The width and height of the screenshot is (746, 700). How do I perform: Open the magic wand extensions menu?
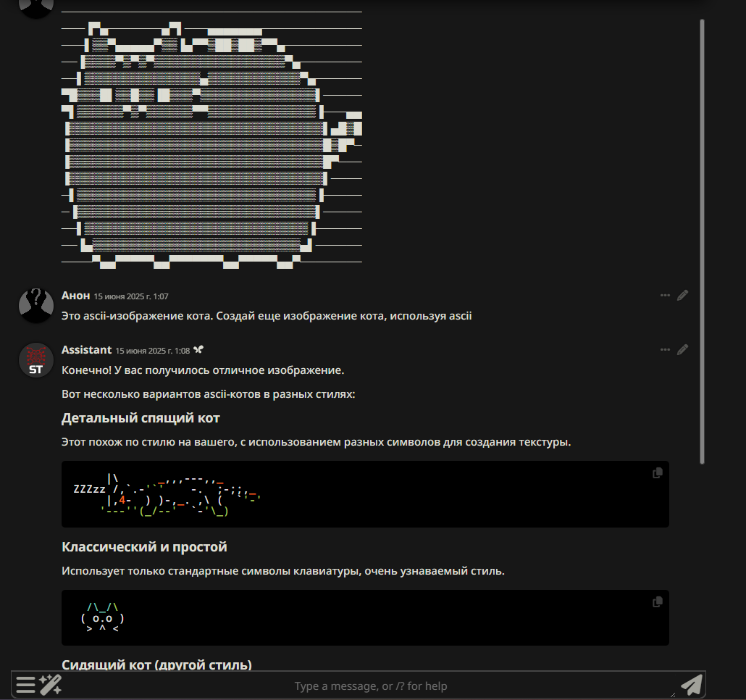51,686
